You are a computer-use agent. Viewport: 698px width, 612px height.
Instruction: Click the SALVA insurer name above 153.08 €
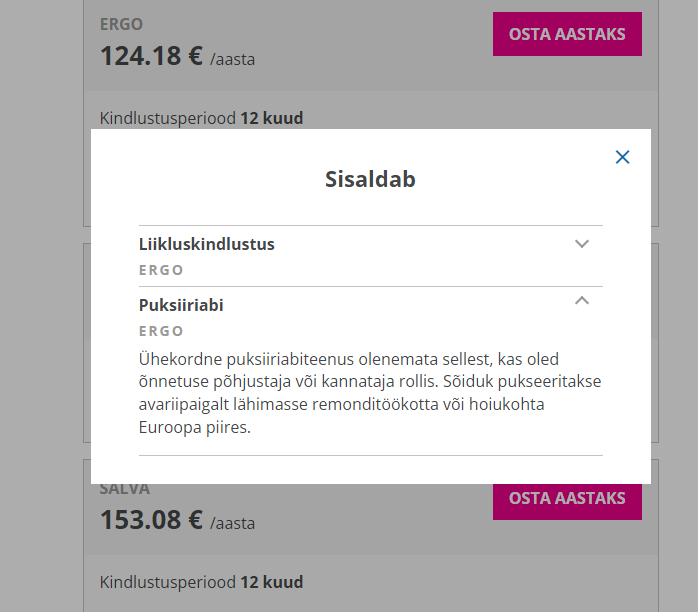[125, 489]
